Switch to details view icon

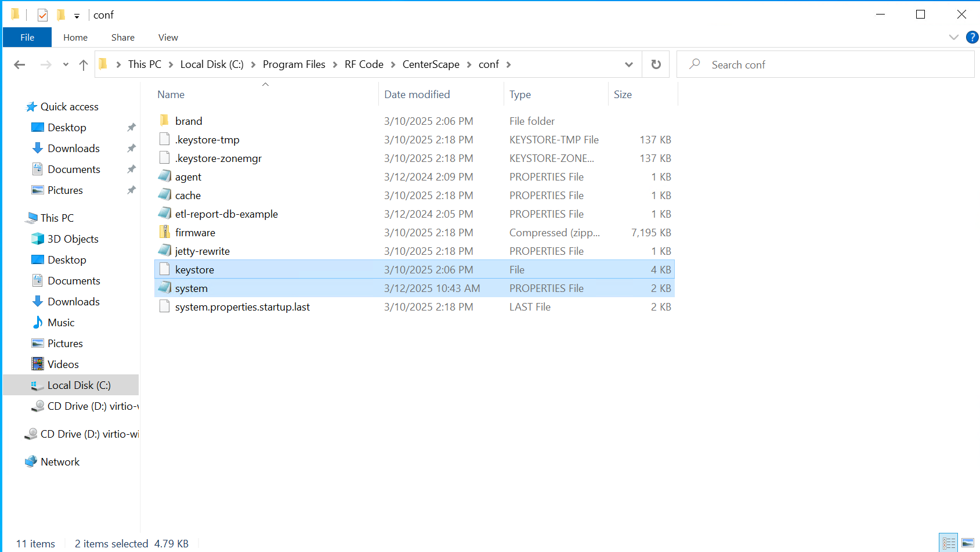pyautogui.click(x=949, y=543)
